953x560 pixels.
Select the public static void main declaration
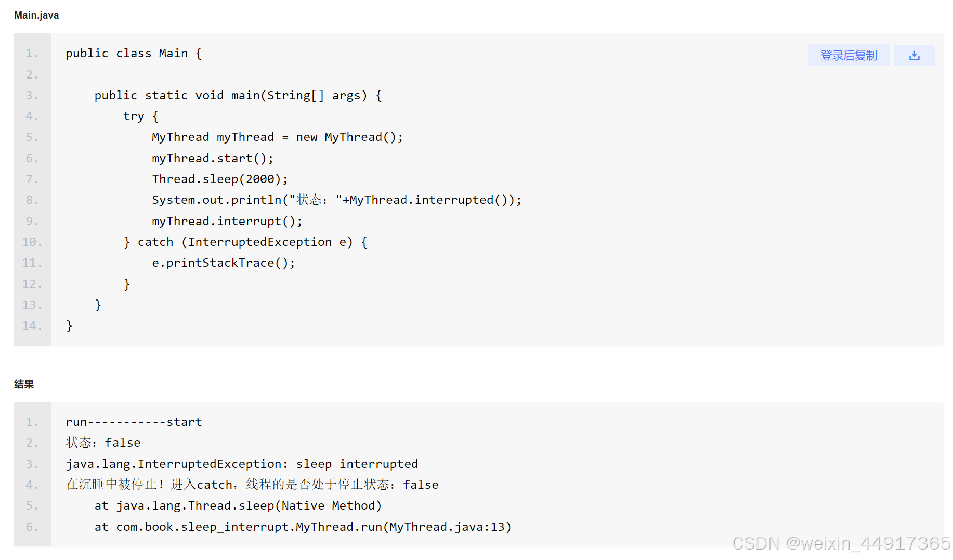click(237, 95)
